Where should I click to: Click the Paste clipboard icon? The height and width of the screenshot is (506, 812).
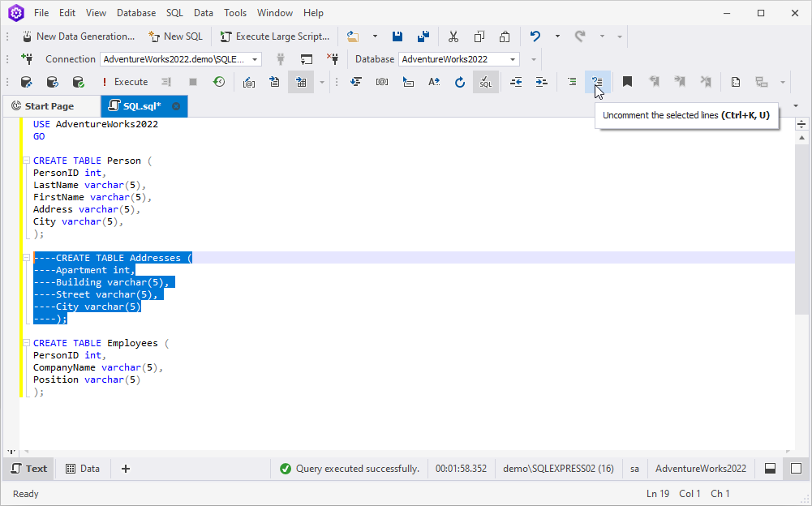(x=505, y=36)
